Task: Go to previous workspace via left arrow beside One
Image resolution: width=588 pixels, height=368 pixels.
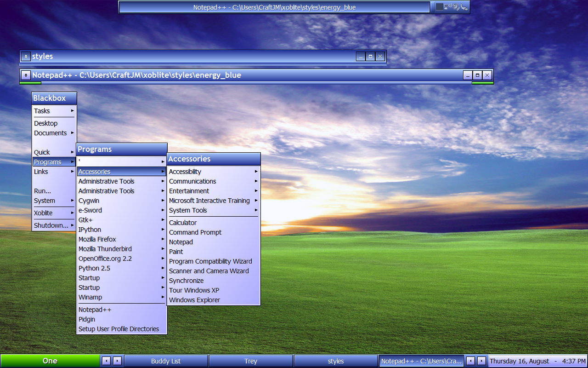Action: pos(106,361)
